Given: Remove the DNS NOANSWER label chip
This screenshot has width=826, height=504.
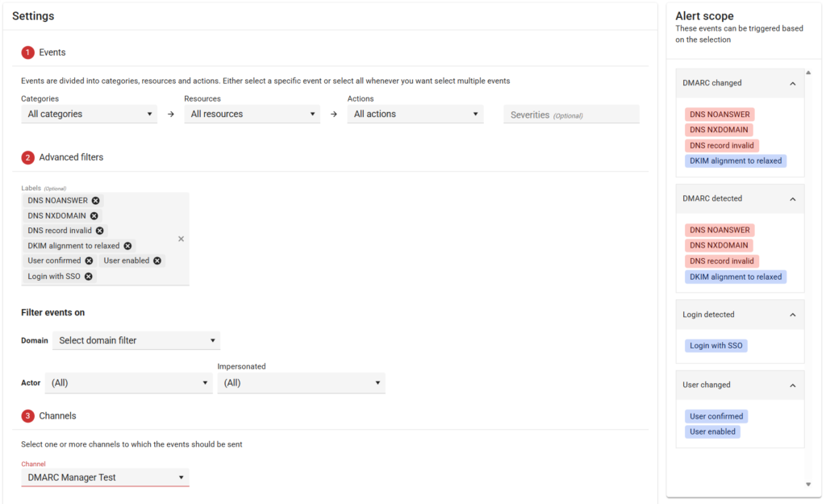Looking at the screenshot, I should (x=96, y=201).
